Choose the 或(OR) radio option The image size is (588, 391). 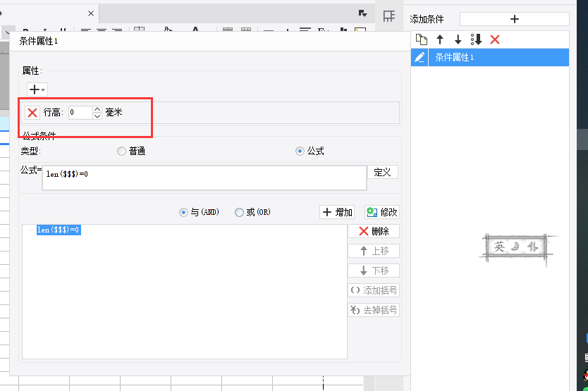coord(239,213)
